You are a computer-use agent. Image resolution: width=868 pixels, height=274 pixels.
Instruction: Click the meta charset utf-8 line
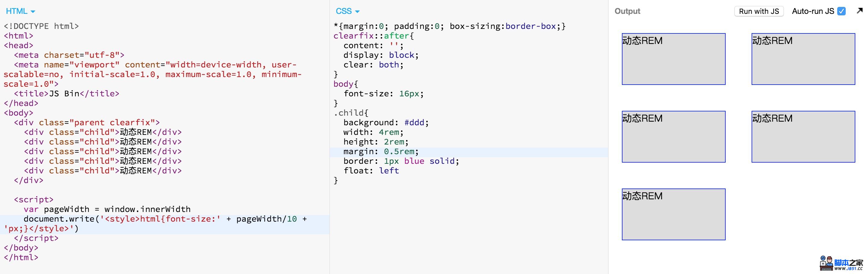69,55
